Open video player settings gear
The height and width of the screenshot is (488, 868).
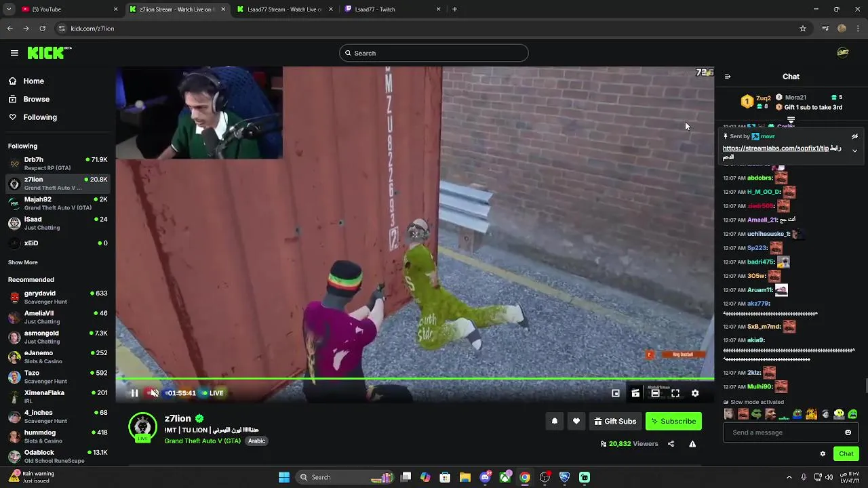695,393
